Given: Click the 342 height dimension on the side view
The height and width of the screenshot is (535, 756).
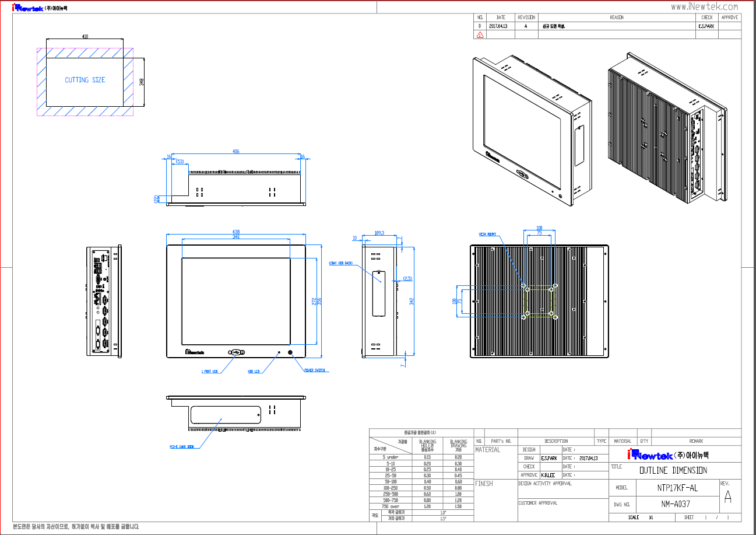Looking at the screenshot, I should (x=412, y=302).
